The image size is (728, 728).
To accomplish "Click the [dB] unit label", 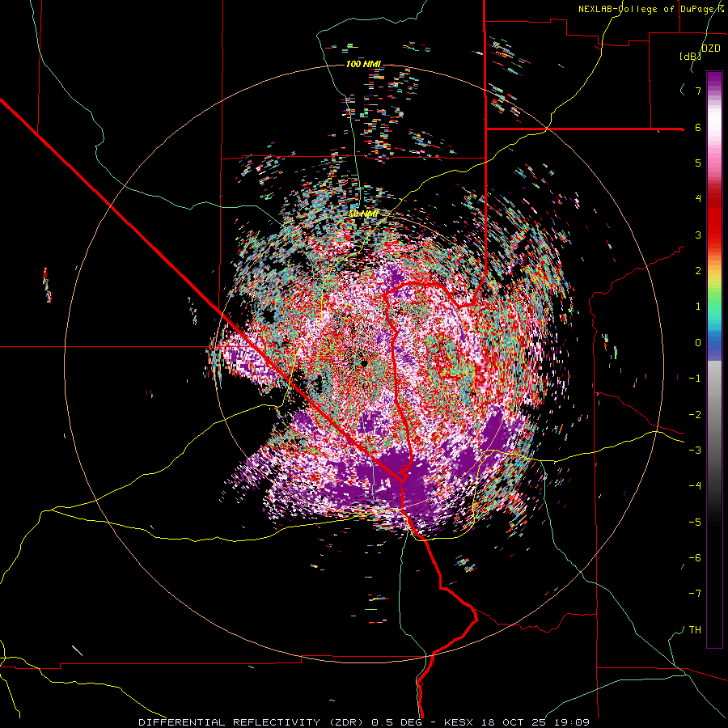I will (690, 57).
